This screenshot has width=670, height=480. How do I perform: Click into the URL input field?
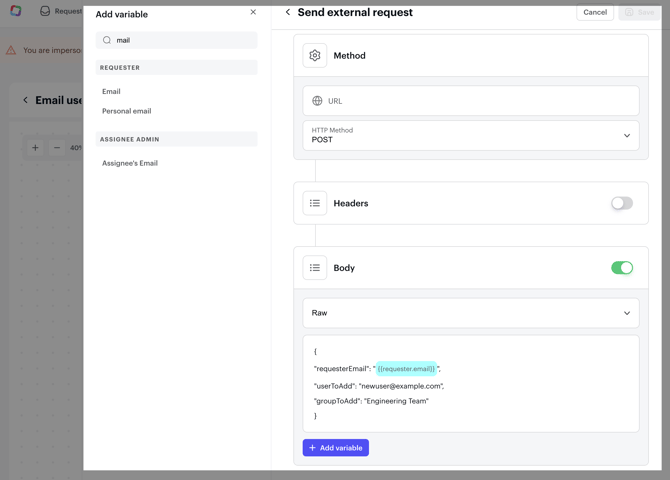480,101
